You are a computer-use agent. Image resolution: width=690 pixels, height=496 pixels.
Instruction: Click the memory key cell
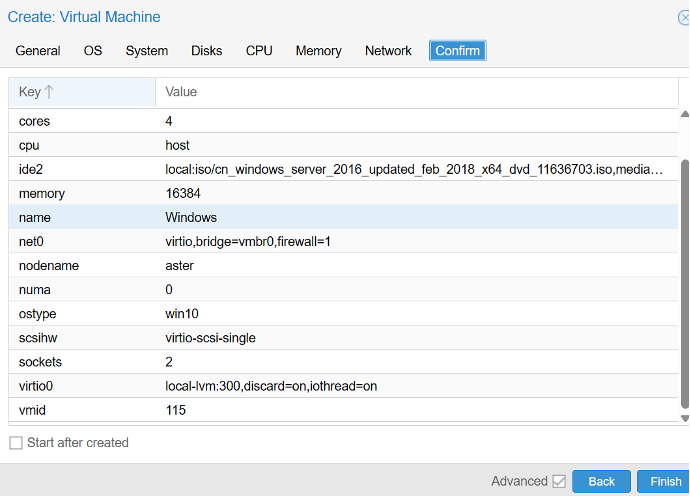(x=82, y=193)
